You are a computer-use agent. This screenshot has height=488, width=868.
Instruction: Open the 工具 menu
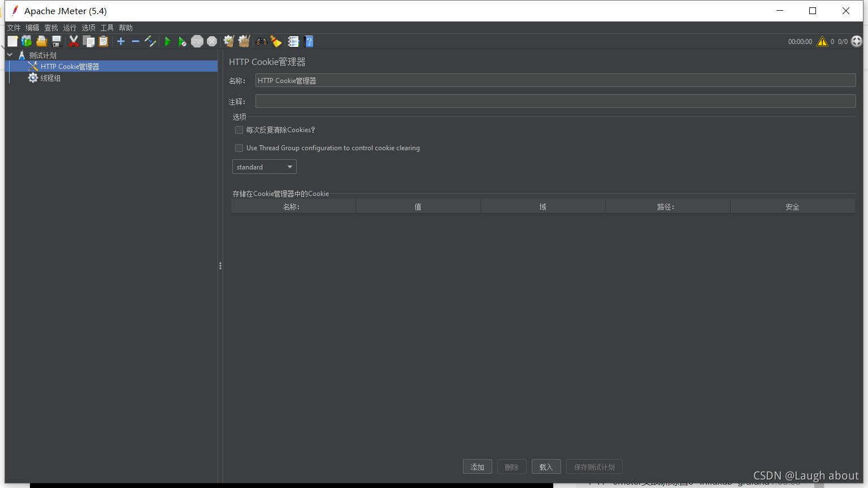[x=107, y=28]
